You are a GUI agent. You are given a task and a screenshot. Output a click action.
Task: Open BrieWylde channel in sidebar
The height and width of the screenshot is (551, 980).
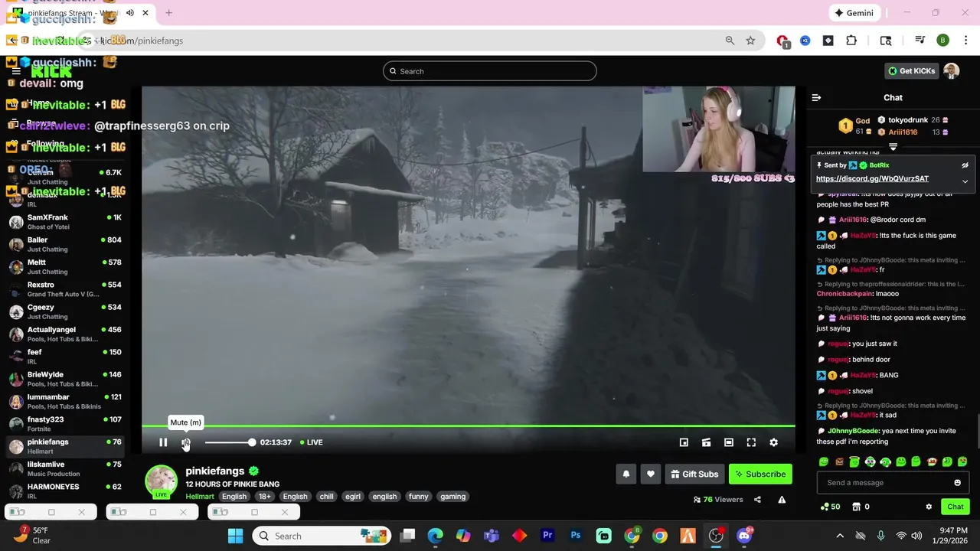65,379
